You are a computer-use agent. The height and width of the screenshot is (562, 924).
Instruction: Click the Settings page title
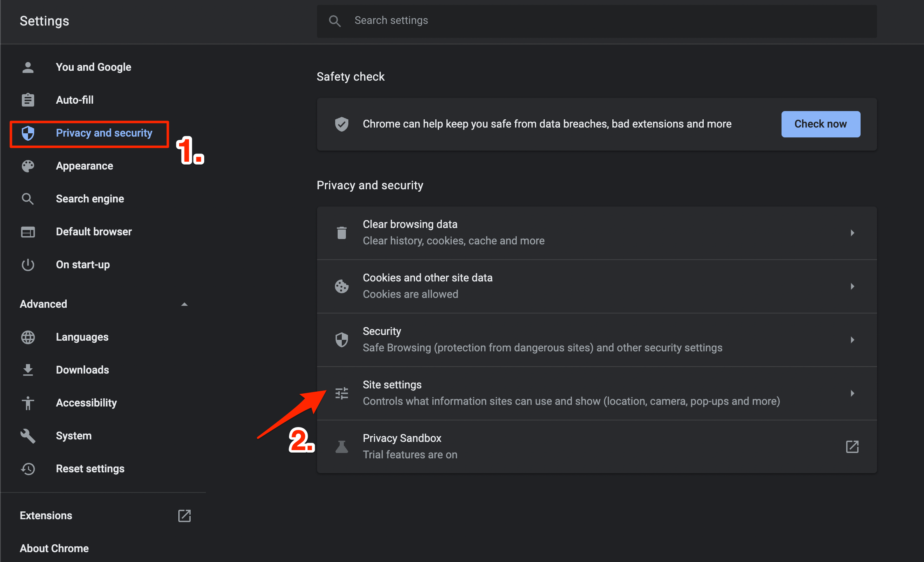coord(44,21)
